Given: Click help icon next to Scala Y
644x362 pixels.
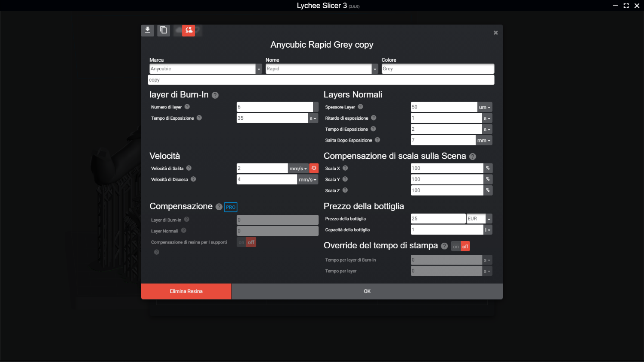Looking at the screenshot, I should coord(345,179).
